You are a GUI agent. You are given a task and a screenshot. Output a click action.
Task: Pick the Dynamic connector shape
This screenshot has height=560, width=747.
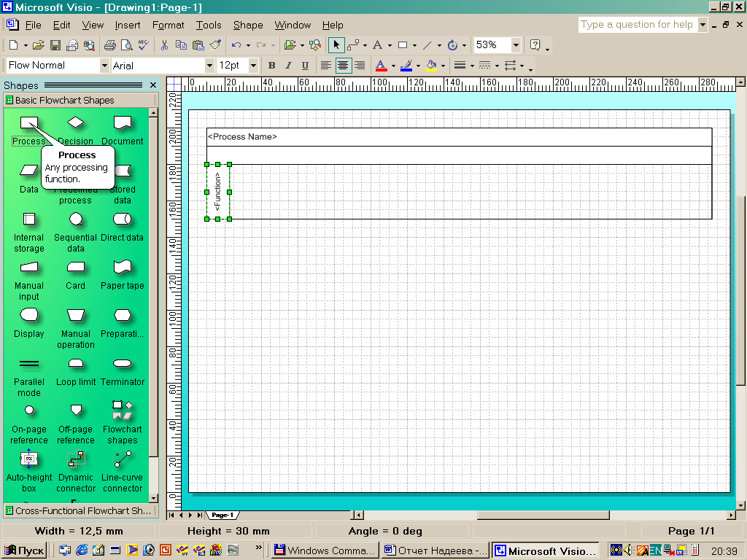tap(76, 459)
